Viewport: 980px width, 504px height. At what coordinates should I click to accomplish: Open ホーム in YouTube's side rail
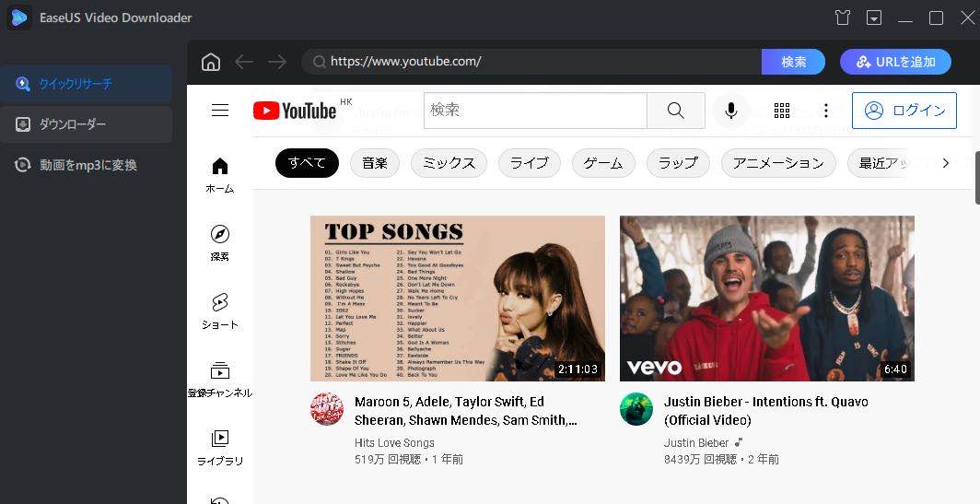220,176
